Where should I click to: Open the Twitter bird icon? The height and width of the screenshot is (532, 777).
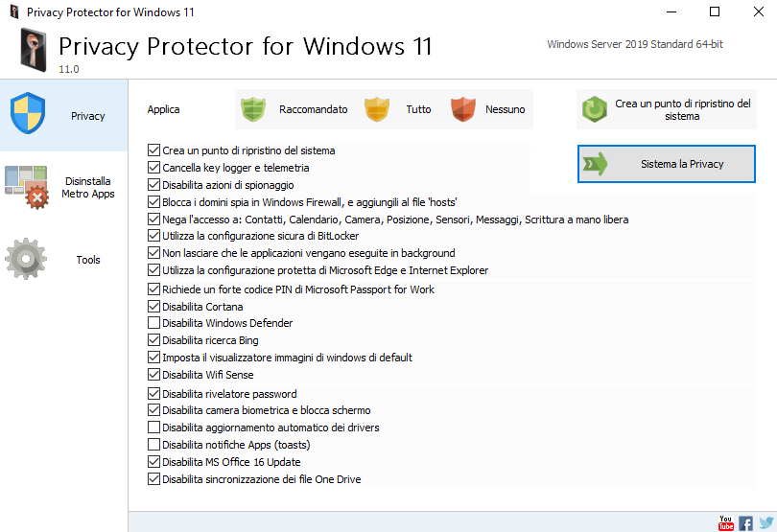(x=766, y=523)
